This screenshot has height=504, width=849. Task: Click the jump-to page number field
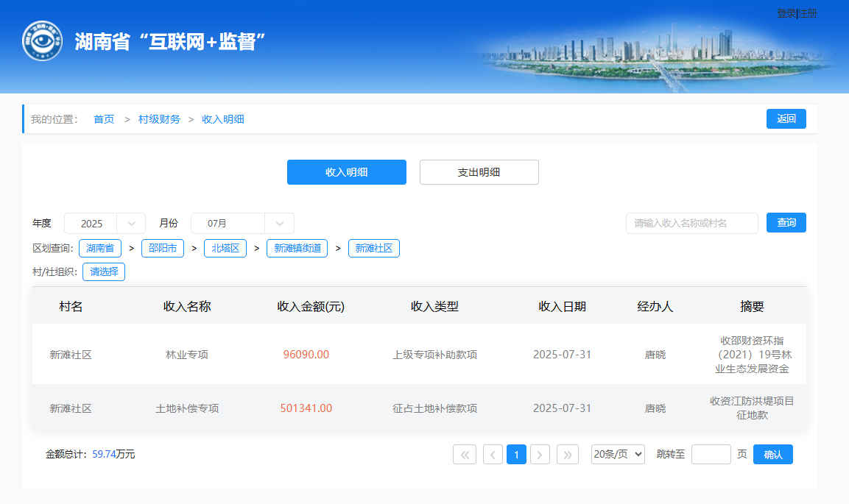point(711,455)
